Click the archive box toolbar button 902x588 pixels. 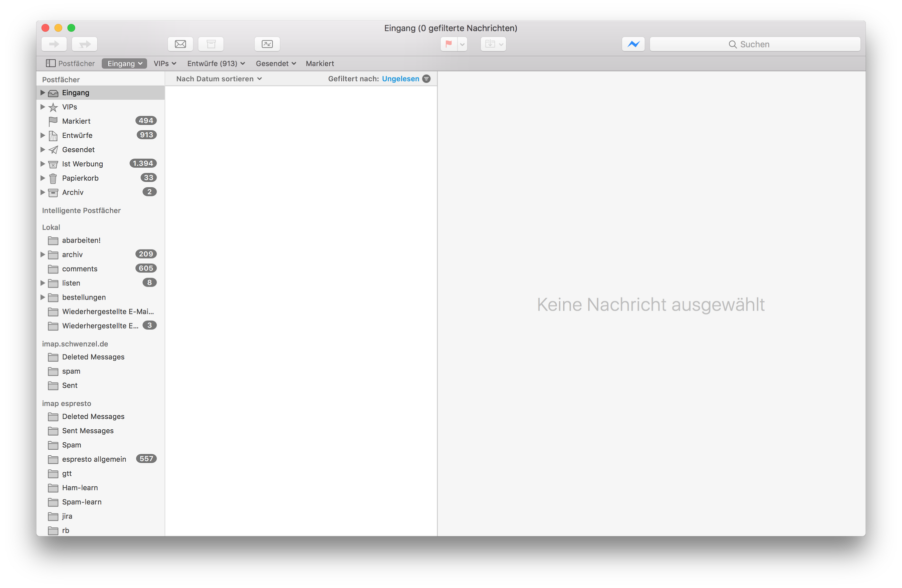tap(211, 44)
